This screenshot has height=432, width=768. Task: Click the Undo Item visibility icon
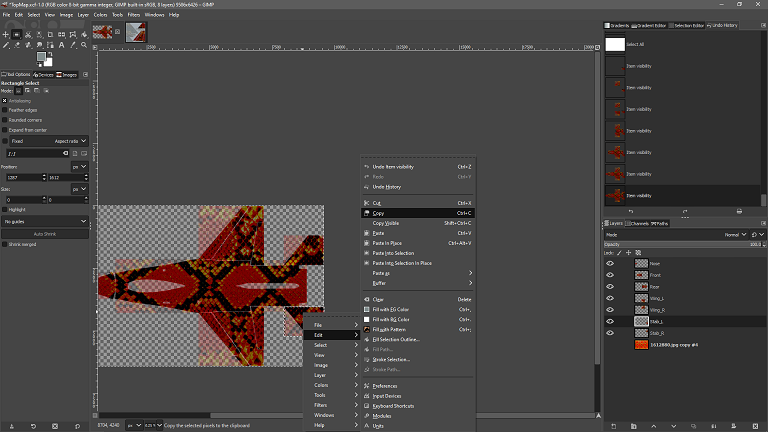pyautogui.click(x=366, y=167)
